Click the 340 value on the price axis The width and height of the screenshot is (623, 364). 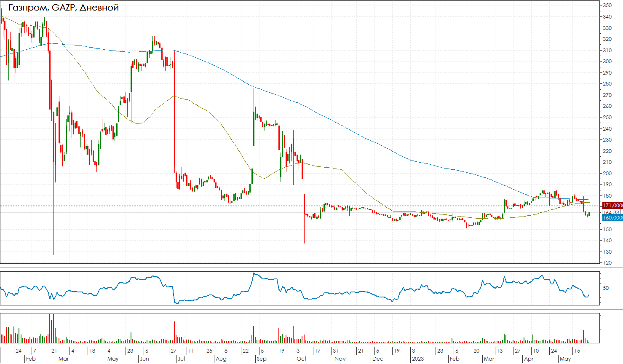607,17
